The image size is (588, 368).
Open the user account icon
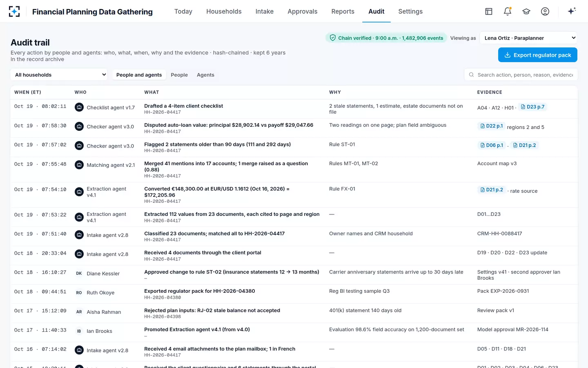click(545, 11)
